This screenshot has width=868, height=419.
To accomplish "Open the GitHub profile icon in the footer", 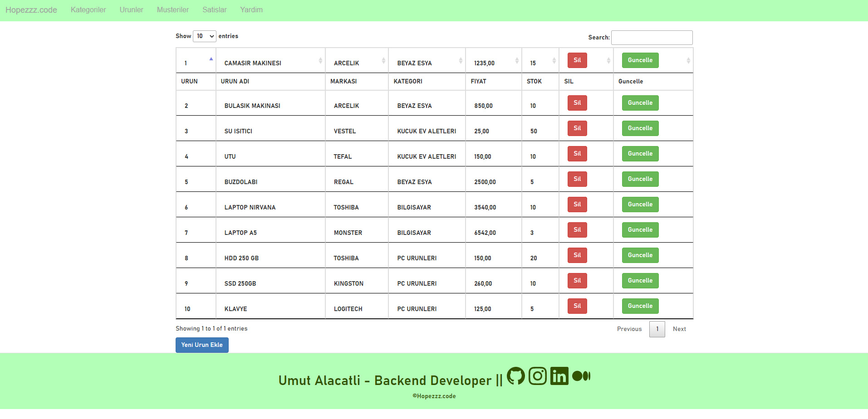I will [516, 375].
